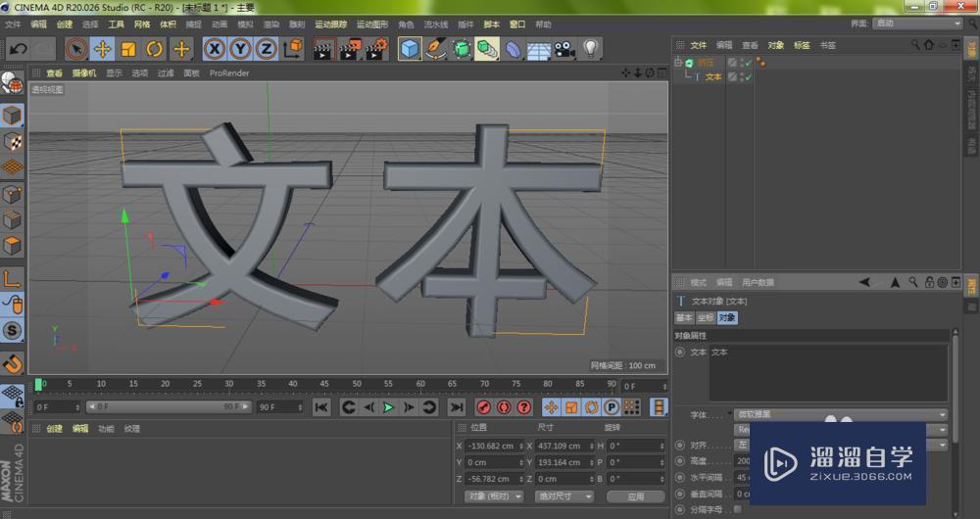Toggle the 分隔字母 checkbox

click(x=738, y=509)
